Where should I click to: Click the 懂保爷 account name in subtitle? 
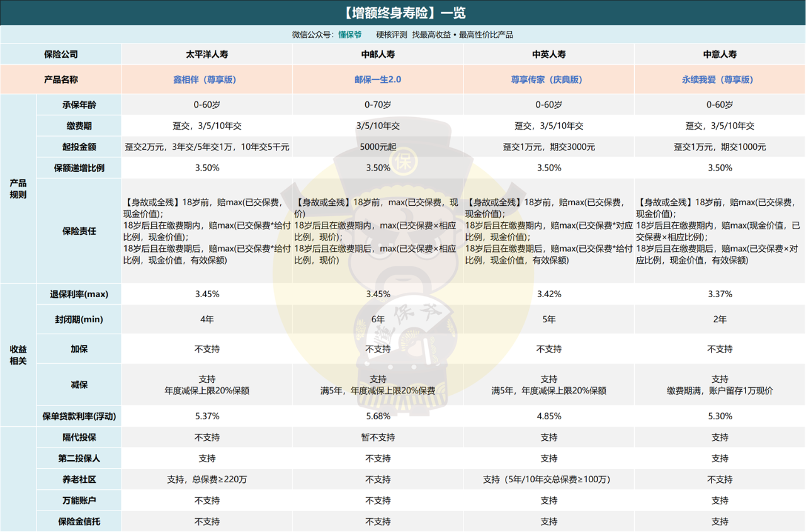coord(350,35)
